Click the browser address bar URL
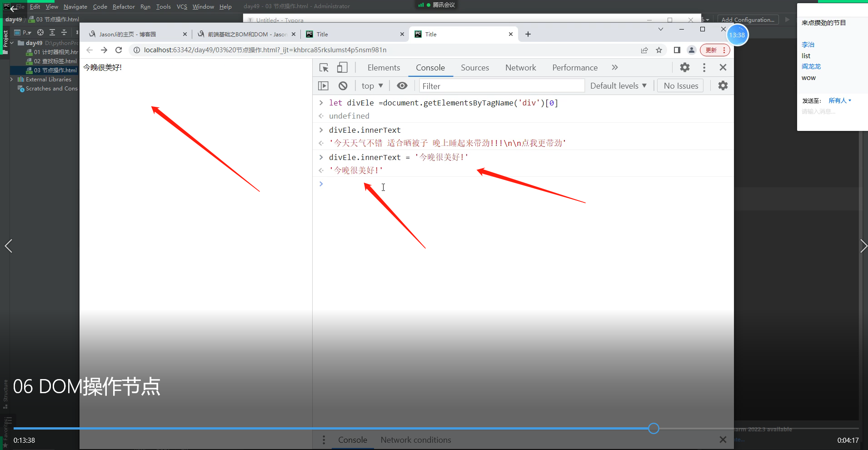Viewport: 868px width, 450px height. [265, 50]
